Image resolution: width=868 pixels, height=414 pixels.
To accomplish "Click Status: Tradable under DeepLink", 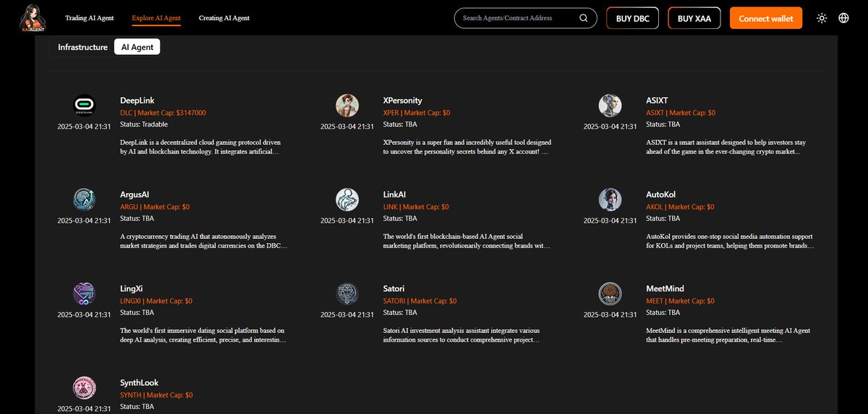I will pyautogui.click(x=144, y=124).
